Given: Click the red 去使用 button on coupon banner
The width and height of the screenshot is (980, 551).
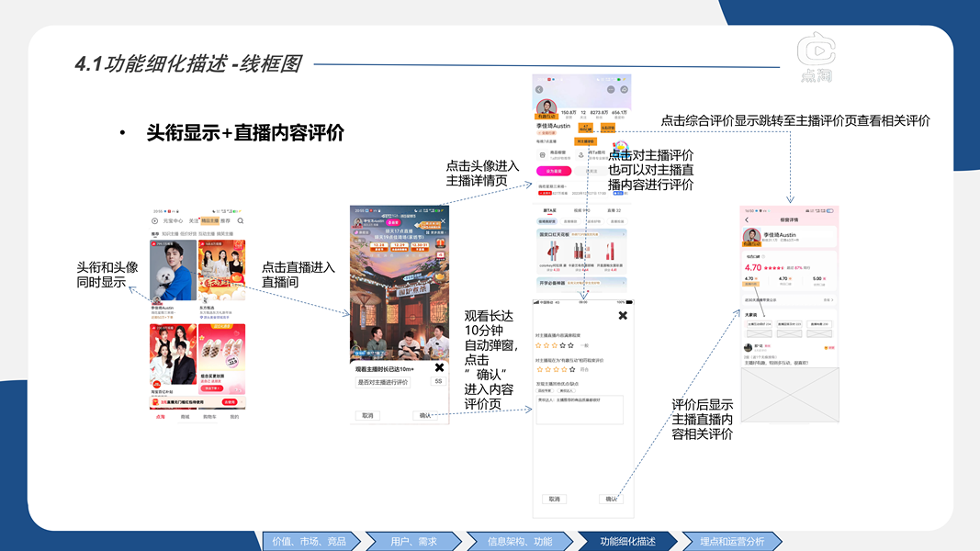Looking at the screenshot, I should (x=230, y=402).
